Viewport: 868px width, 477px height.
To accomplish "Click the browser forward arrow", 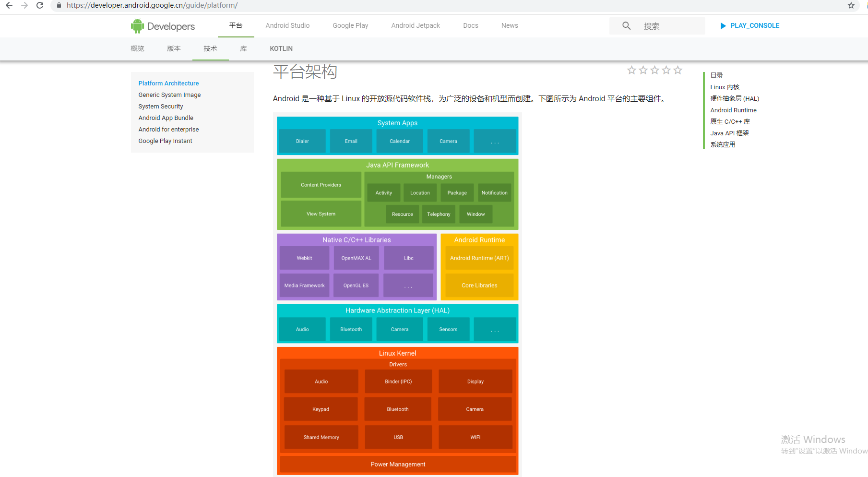I will click(24, 5).
